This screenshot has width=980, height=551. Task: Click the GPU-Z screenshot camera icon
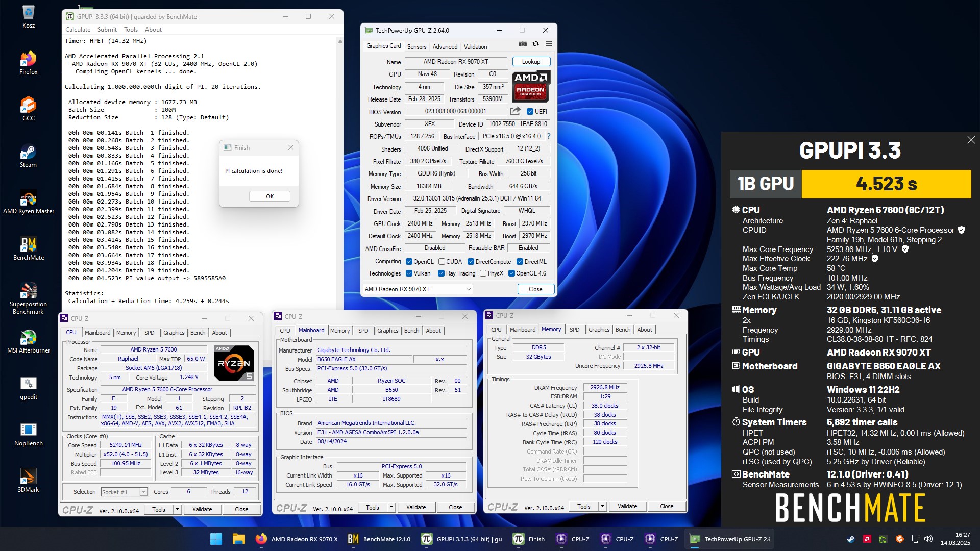pyautogui.click(x=522, y=44)
